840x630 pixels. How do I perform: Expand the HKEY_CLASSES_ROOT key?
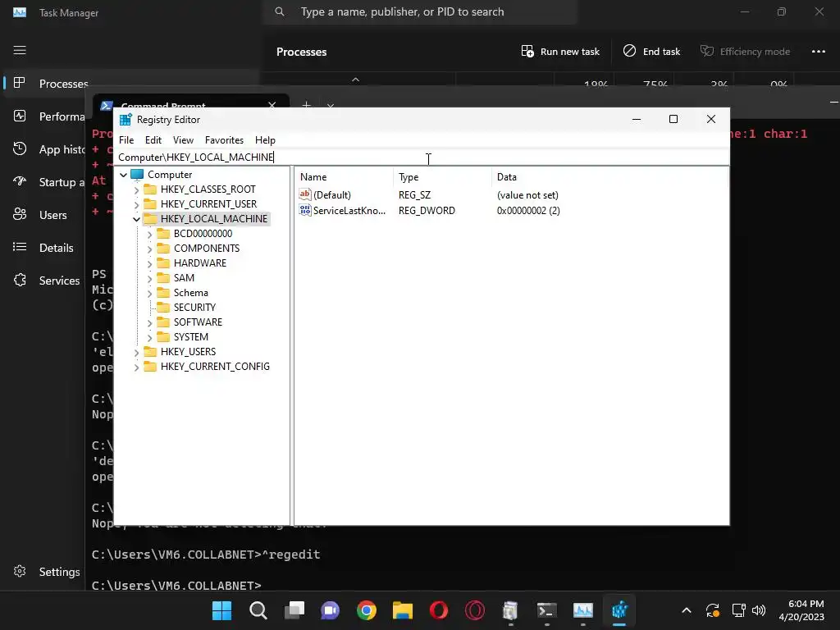(x=137, y=189)
